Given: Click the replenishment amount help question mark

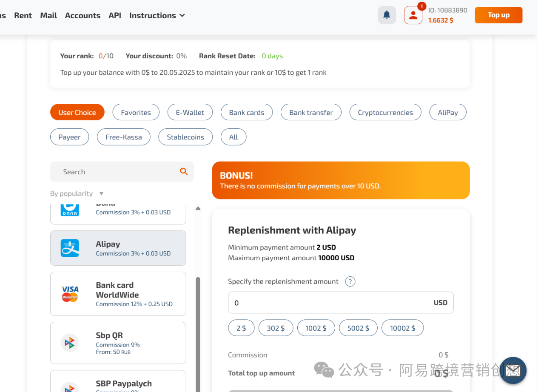Looking at the screenshot, I should point(350,281).
